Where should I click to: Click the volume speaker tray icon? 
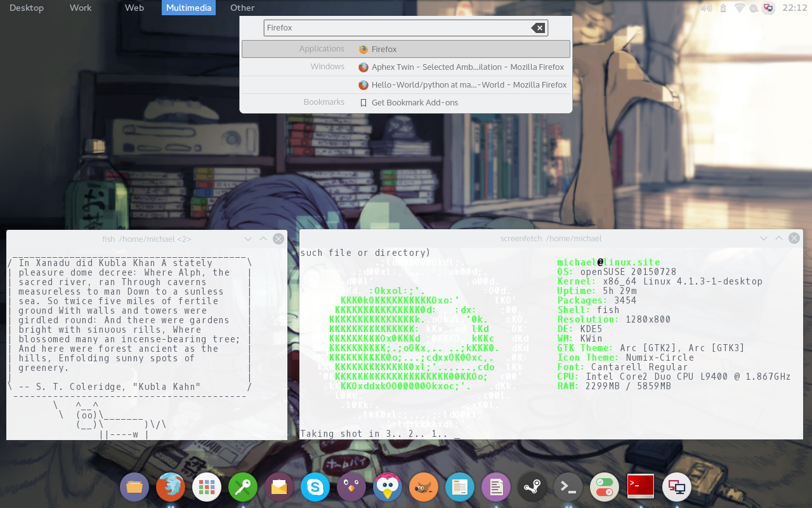[x=706, y=8]
